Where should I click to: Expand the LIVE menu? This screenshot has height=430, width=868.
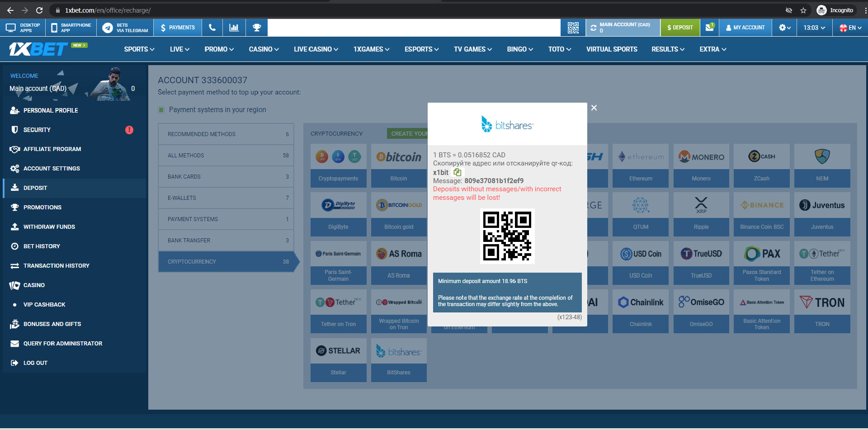179,49
